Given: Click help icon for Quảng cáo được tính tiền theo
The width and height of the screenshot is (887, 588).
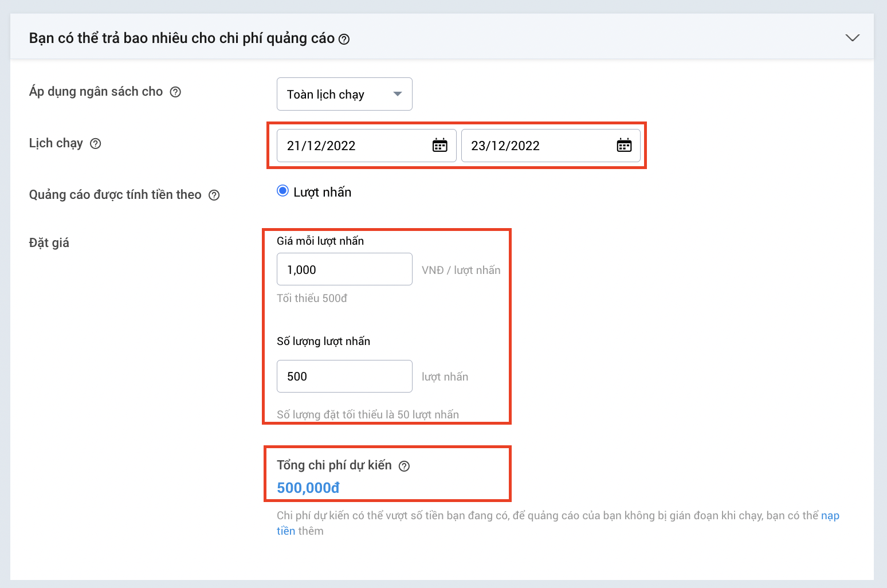Looking at the screenshot, I should [x=214, y=195].
